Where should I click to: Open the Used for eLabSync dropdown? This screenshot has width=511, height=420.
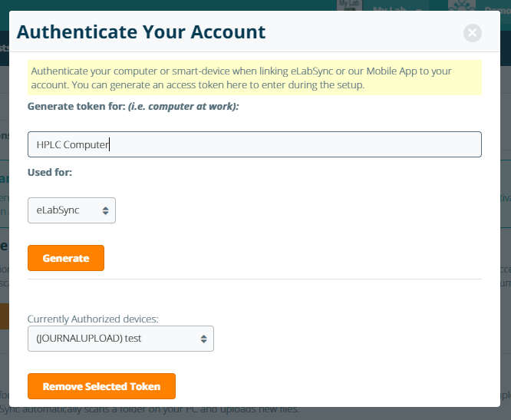71,210
